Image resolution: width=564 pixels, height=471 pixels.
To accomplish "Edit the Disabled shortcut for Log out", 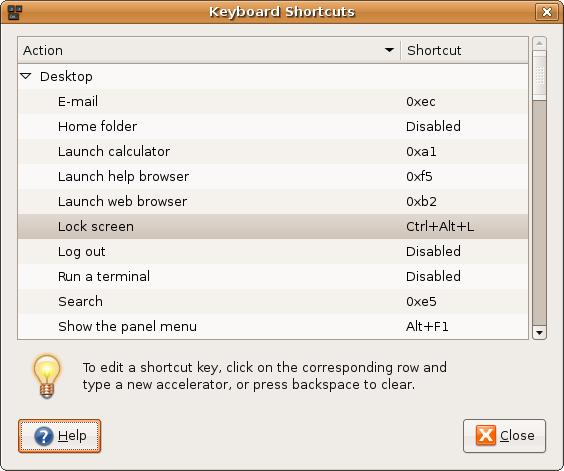I will [x=433, y=251].
